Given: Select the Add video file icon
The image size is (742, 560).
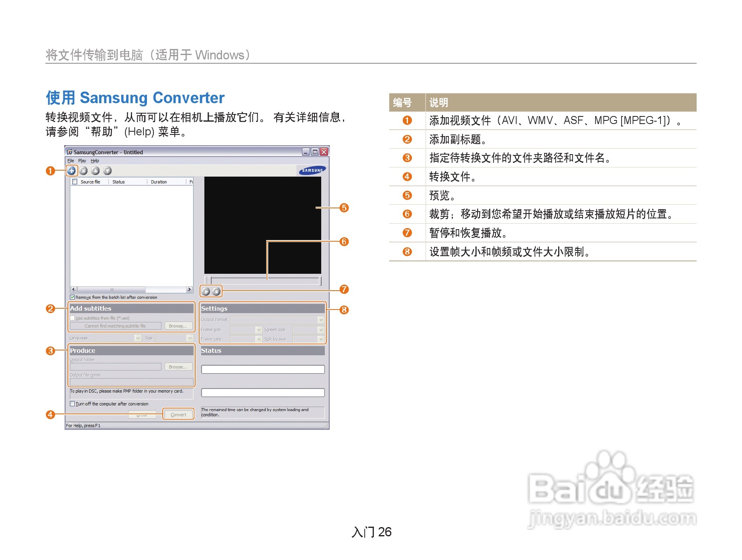Looking at the screenshot, I should pos(71,170).
